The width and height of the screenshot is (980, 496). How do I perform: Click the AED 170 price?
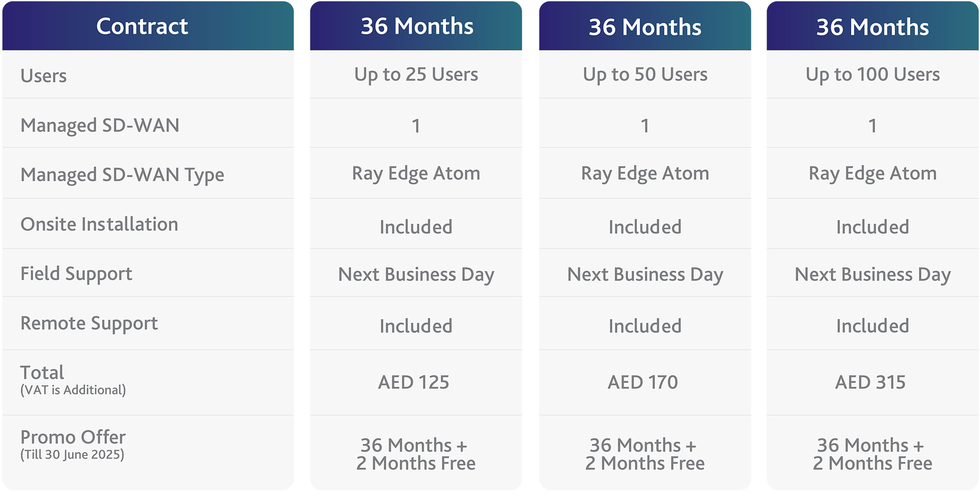click(643, 382)
